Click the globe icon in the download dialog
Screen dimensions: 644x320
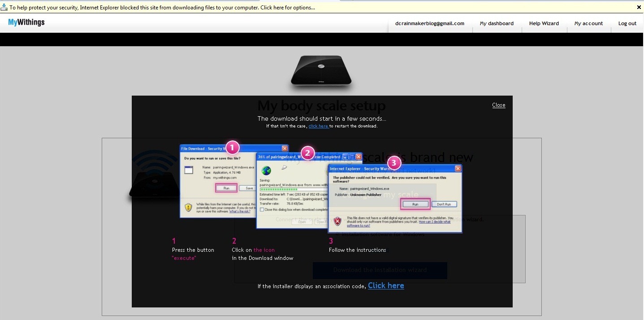266,171
